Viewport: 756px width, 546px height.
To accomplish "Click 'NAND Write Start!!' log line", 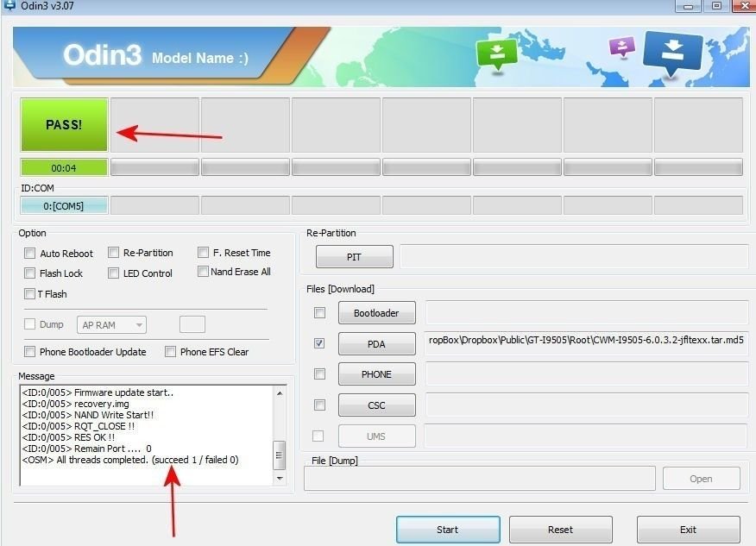I will (88, 415).
